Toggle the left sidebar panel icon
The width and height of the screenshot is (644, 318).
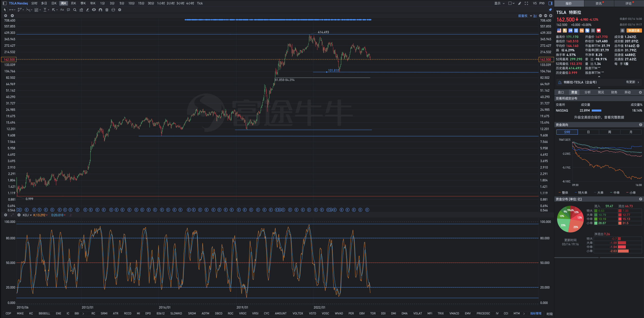point(4,3)
